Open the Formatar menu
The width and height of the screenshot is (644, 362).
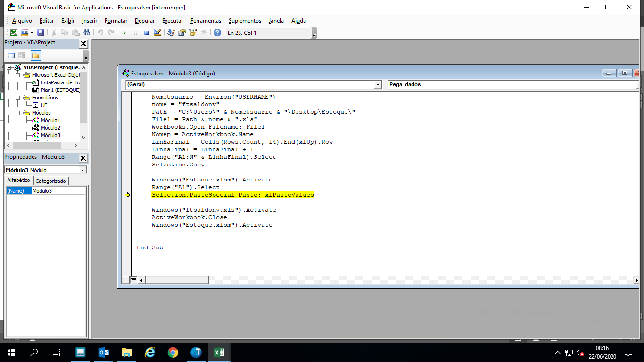pyautogui.click(x=116, y=21)
